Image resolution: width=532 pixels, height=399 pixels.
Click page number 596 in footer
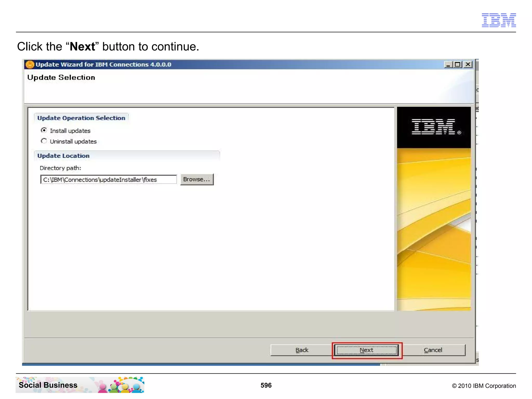pyautogui.click(x=266, y=385)
